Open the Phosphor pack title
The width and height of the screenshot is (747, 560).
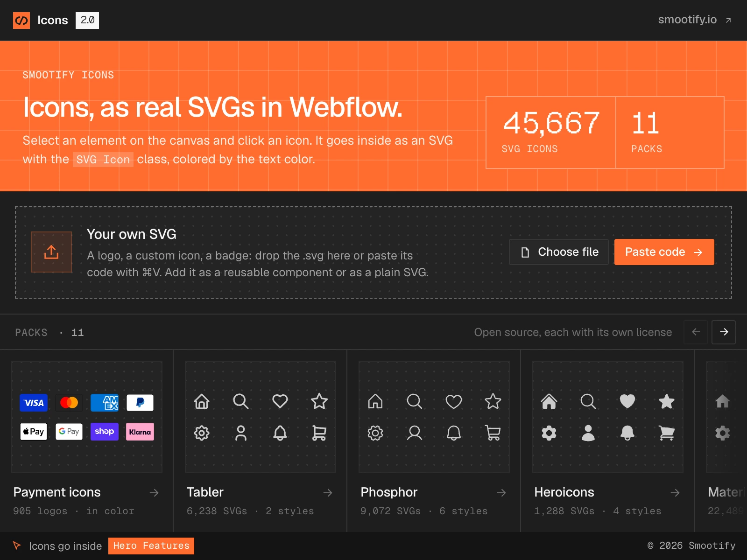389,492
